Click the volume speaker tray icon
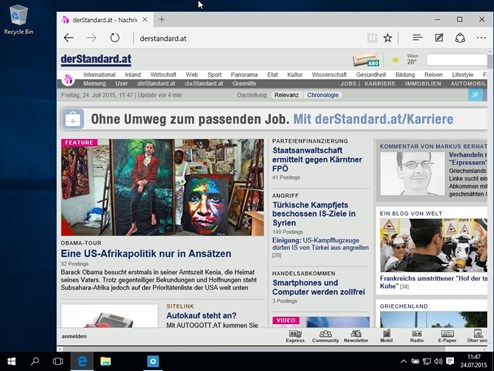494x371 pixels. point(438,361)
